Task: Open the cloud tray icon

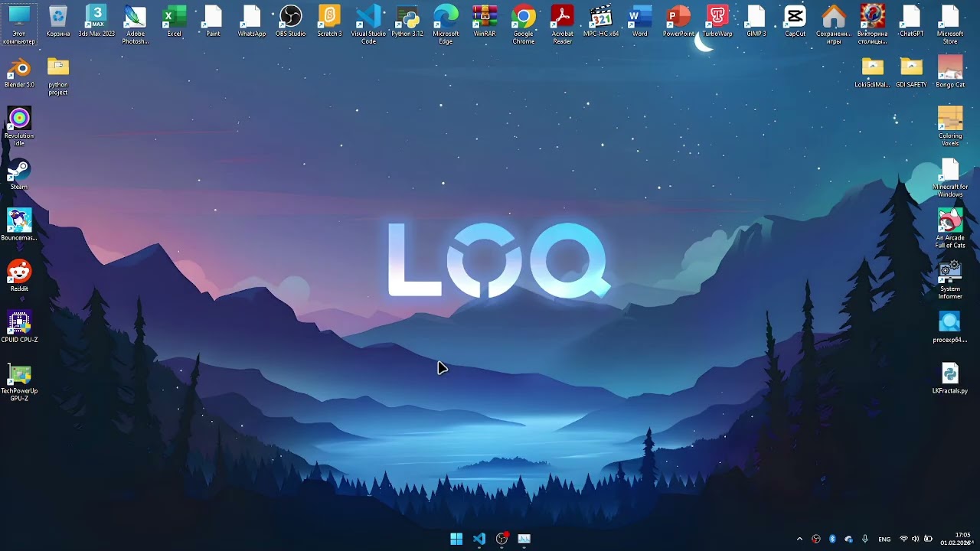Action: pyautogui.click(x=848, y=540)
